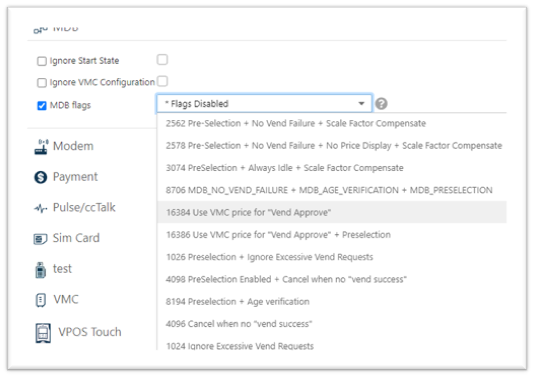
Task: Tick the Ignore VMC Configuration checkbox
Action: [42, 83]
